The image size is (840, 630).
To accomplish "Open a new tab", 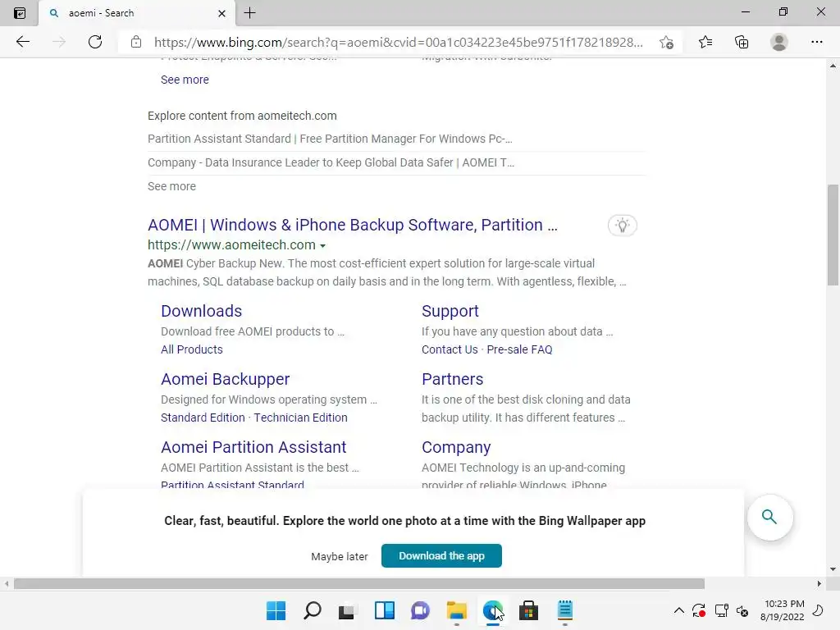I will pos(249,13).
